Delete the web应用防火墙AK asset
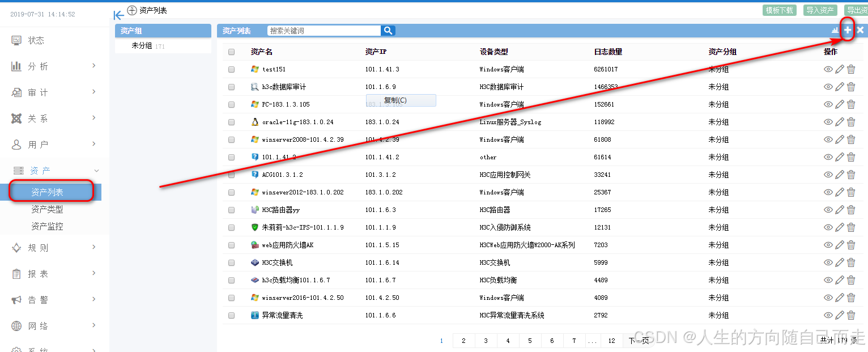The image size is (868, 352). (x=851, y=245)
